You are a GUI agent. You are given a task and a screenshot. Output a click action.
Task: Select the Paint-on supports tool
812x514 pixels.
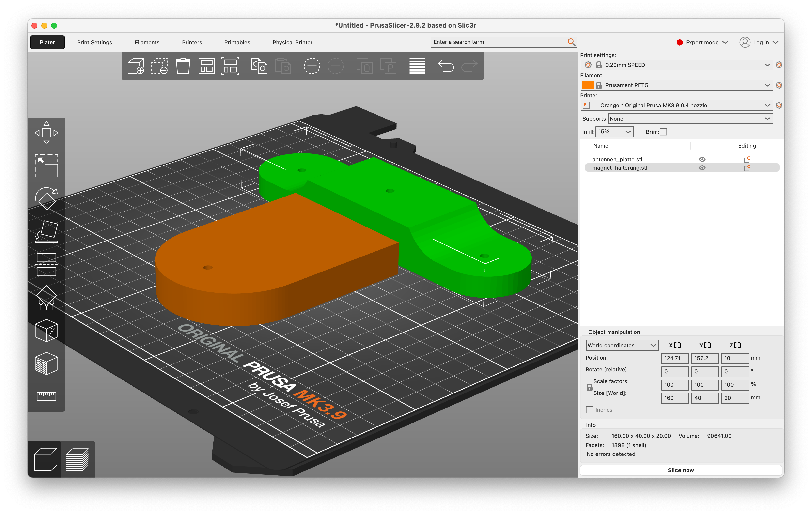click(47, 298)
